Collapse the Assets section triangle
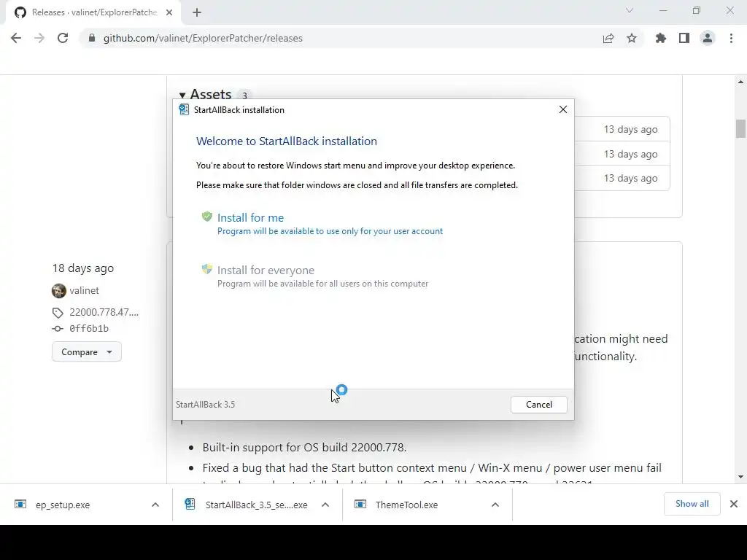Screen dimensions: 747x560 (x=182, y=96)
